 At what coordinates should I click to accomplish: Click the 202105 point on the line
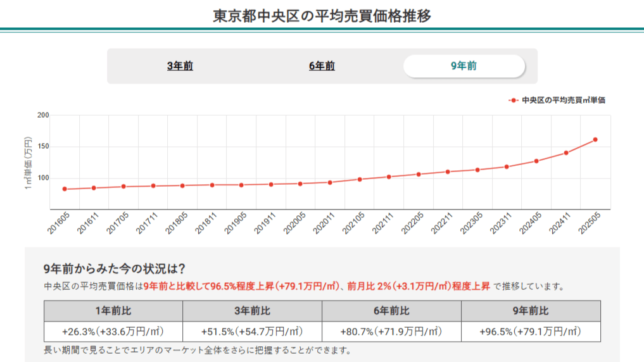pos(360,179)
